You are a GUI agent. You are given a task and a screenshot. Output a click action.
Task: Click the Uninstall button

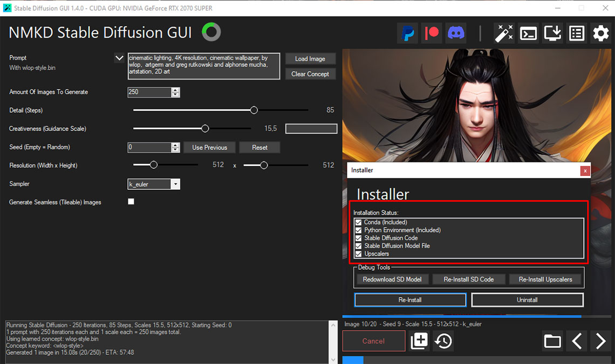click(527, 300)
